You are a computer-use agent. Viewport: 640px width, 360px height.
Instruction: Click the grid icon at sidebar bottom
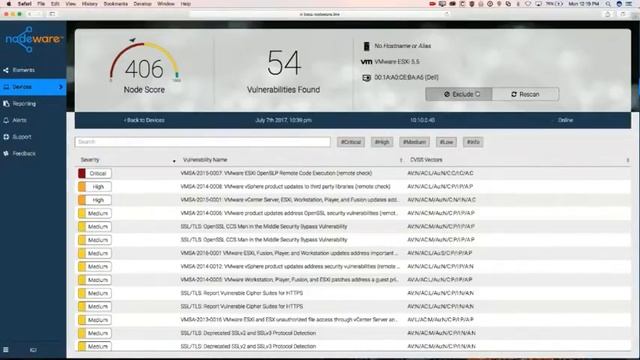[x=6, y=350]
